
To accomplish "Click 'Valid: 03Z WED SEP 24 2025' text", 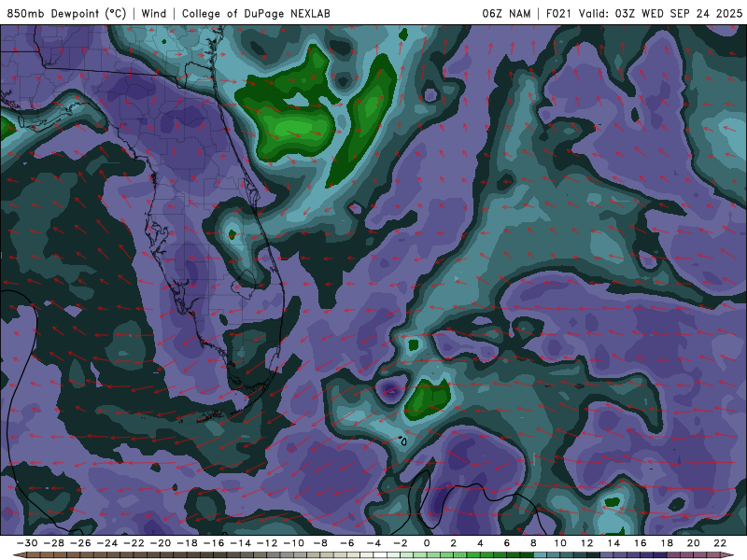I will [660, 13].
